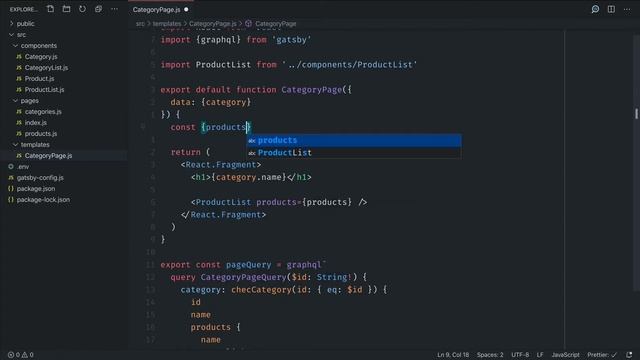This screenshot has width=640, height=360.
Task: Click the templates breadcrumb segment
Action: tap(167, 24)
